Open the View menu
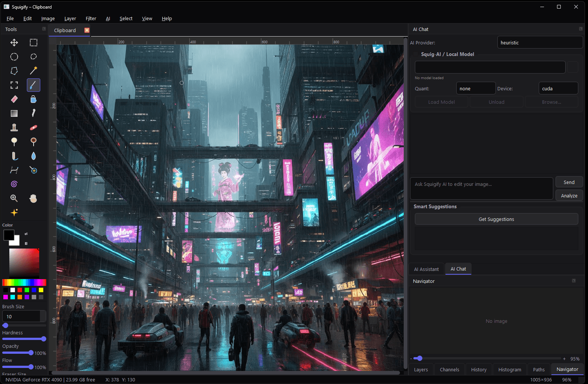This screenshot has height=384, width=588. pyautogui.click(x=147, y=18)
